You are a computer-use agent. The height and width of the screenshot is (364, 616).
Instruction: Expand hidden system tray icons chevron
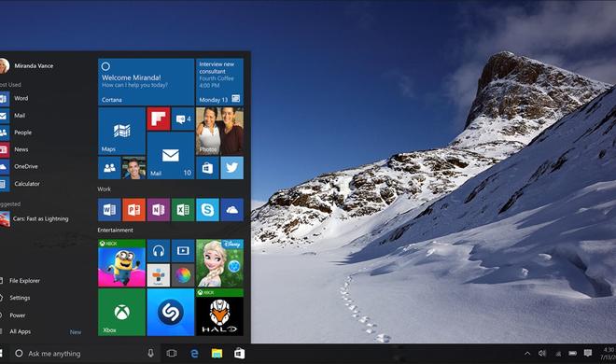(x=527, y=354)
